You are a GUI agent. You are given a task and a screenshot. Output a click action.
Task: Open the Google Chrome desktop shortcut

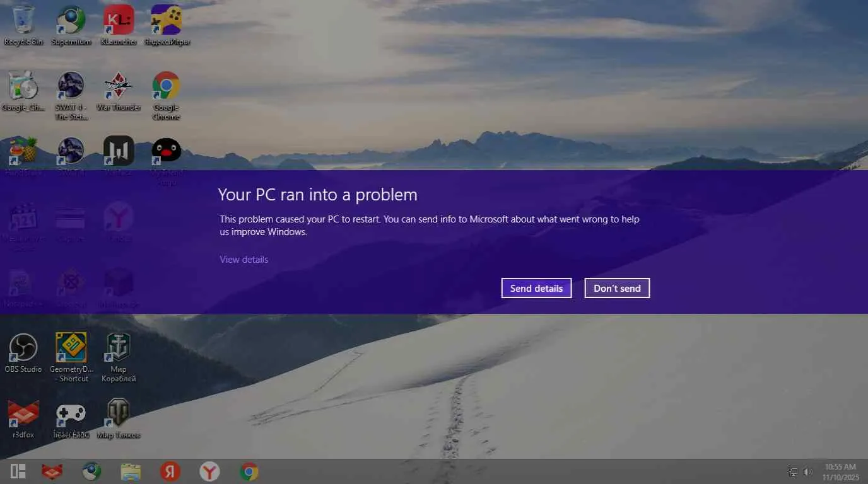pos(167,96)
